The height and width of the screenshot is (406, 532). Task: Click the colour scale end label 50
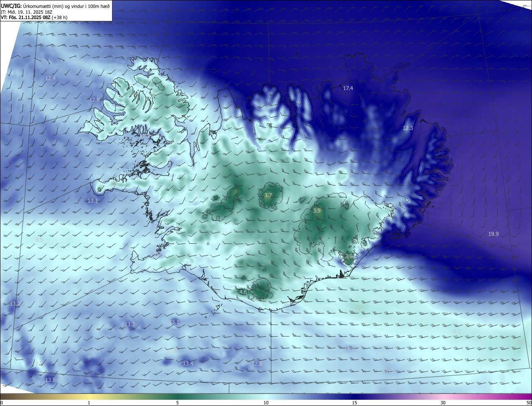pos(529,403)
